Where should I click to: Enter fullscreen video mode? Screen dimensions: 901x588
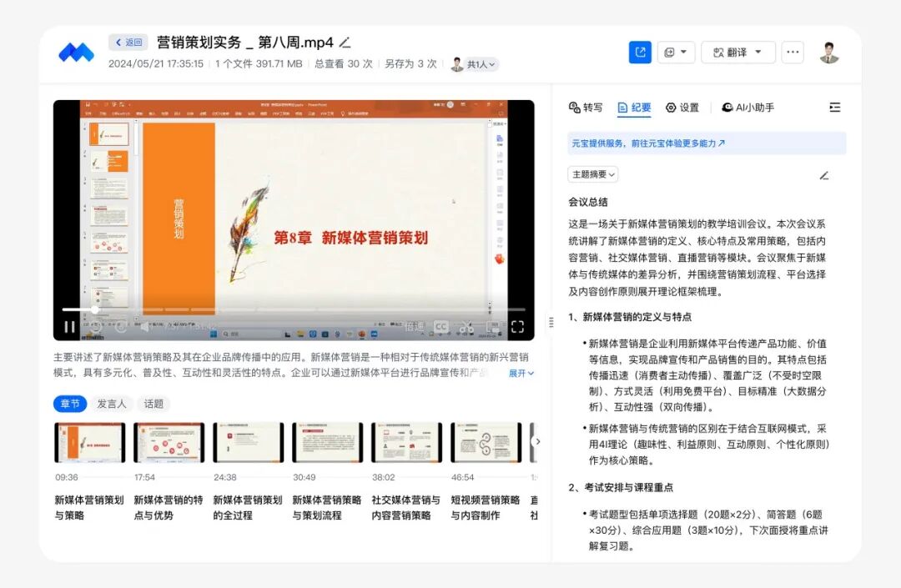(x=517, y=327)
